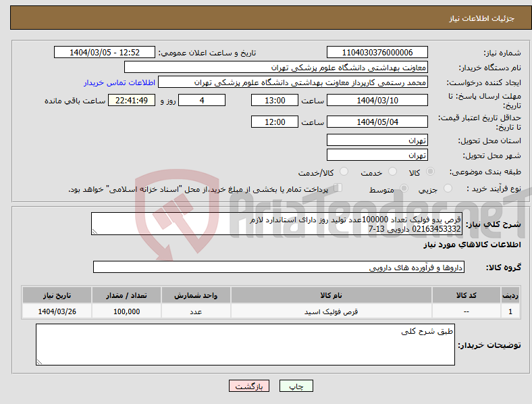
Task: Click the resize handle of توضیحات خریدار textarea
Action: [39, 362]
